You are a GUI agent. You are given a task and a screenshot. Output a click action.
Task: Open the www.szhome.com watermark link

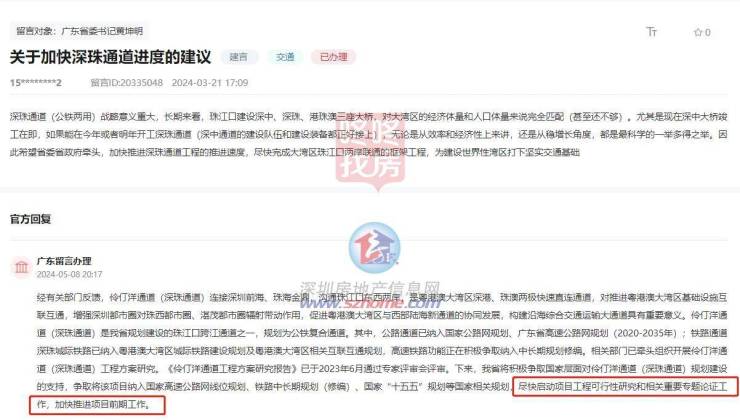[x=371, y=302]
